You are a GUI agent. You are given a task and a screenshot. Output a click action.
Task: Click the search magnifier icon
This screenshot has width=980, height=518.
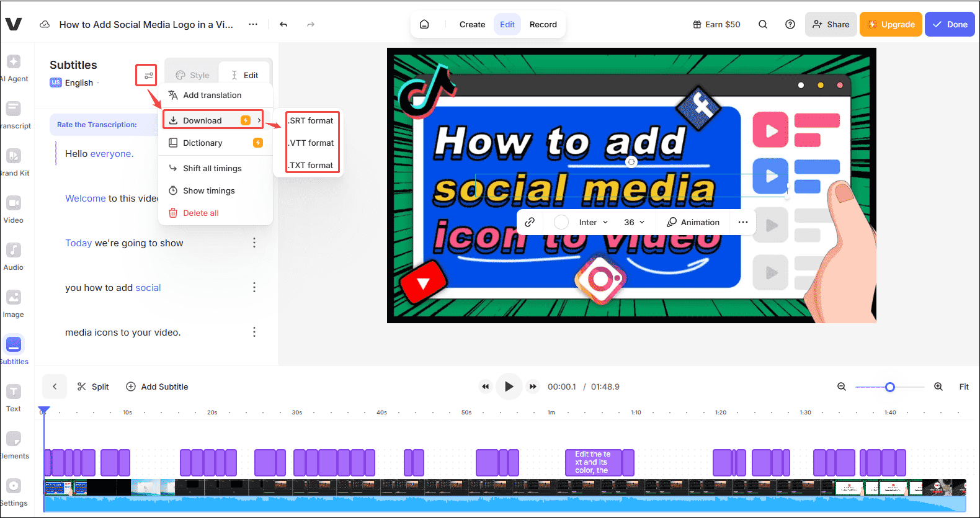tap(763, 25)
